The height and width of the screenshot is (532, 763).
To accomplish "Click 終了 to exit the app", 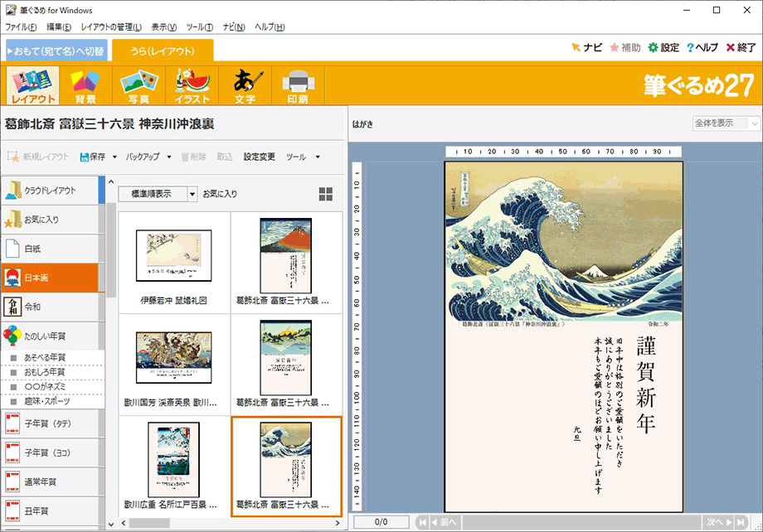I will (x=741, y=47).
